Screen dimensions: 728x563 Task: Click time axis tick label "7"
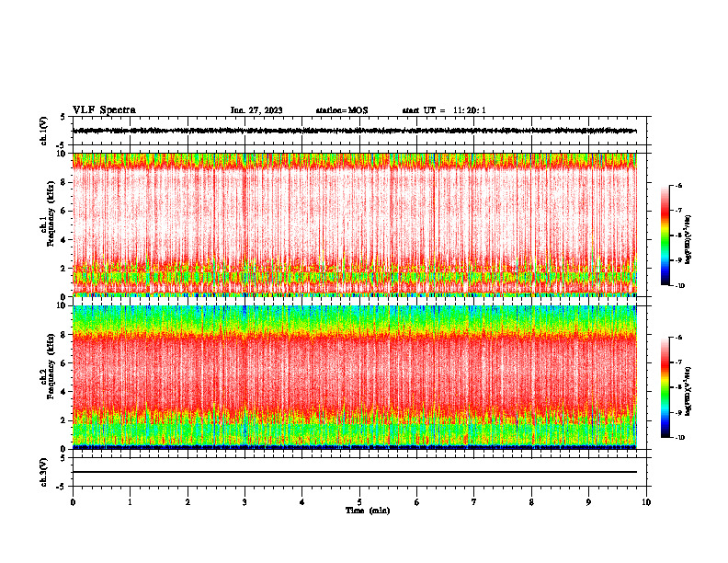point(474,502)
